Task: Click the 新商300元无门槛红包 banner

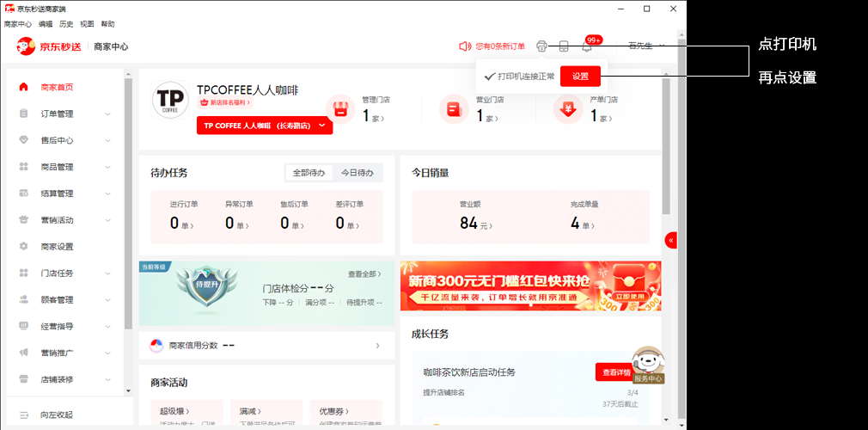Action: [x=530, y=286]
